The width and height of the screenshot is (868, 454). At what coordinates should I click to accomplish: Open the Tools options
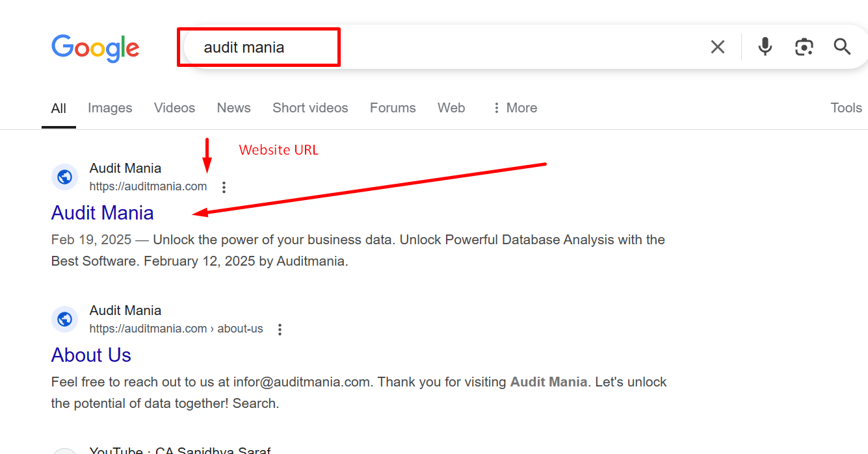point(846,108)
